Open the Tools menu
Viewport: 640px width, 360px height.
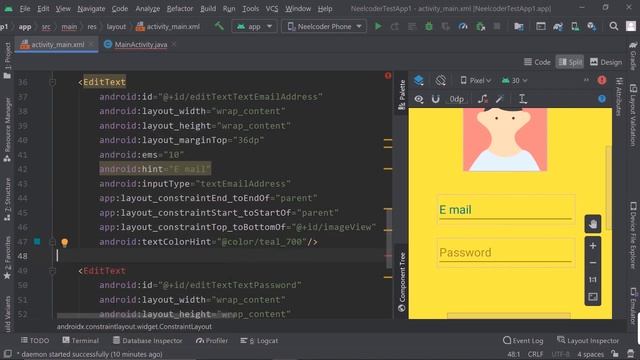click(250, 9)
